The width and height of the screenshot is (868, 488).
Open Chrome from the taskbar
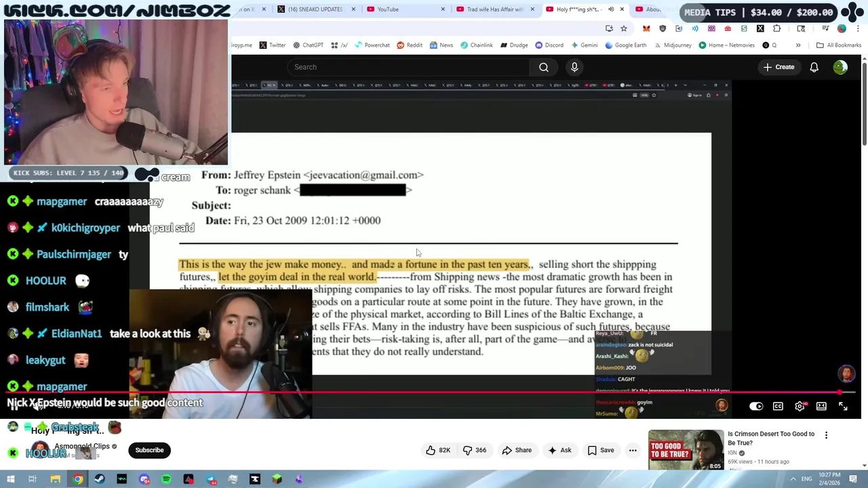pos(78,479)
